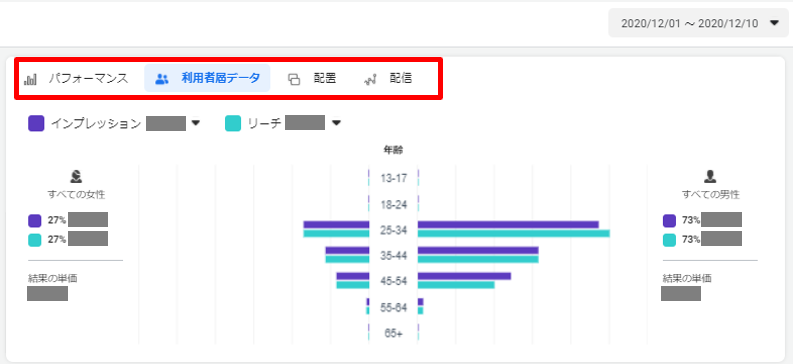Click the teal male bar for 35-44

click(x=478, y=259)
